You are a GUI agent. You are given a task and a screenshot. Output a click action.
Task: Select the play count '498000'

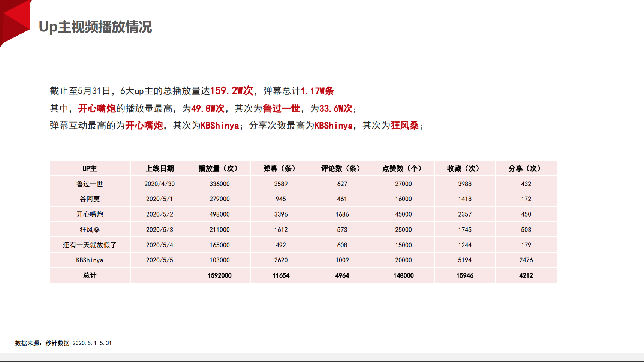220,214
